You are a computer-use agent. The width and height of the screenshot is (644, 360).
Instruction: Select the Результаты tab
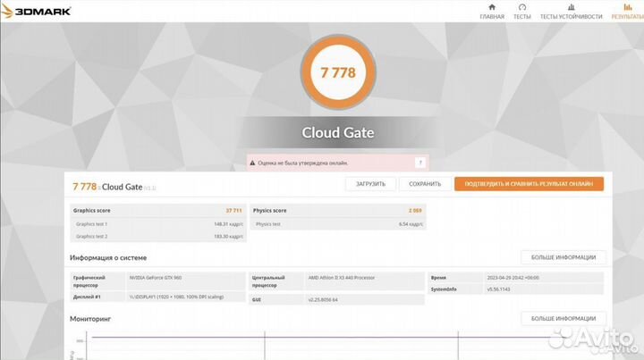click(x=628, y=12)
